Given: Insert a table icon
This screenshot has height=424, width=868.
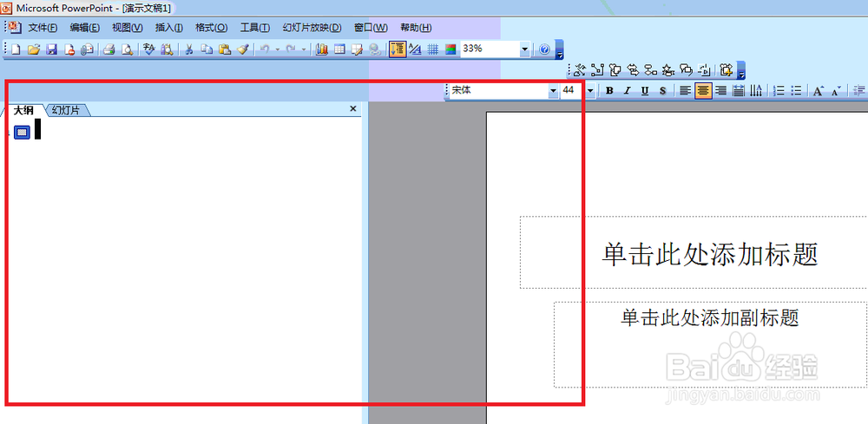Looking at the screenshot, I should [339, 49].
